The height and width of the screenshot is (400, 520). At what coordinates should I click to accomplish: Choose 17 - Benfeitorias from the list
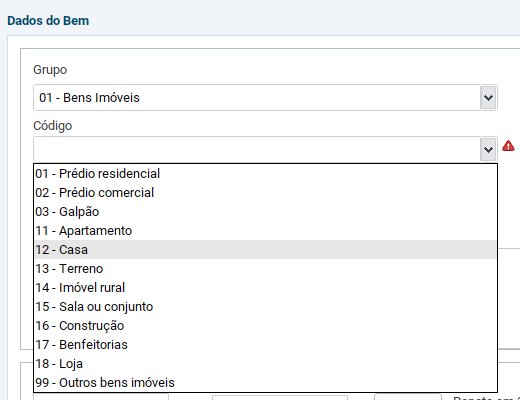pyautogui.click(x=265, y=344)
